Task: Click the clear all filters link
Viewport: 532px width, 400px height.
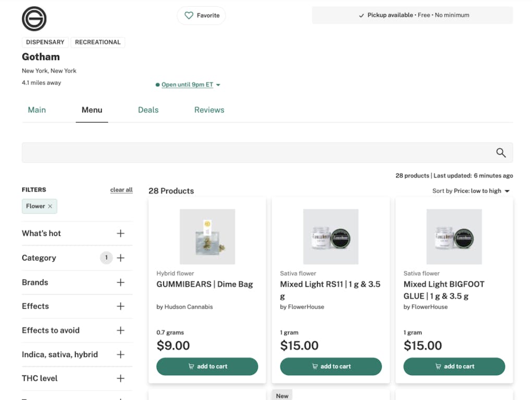Action: tap(122, 190)
